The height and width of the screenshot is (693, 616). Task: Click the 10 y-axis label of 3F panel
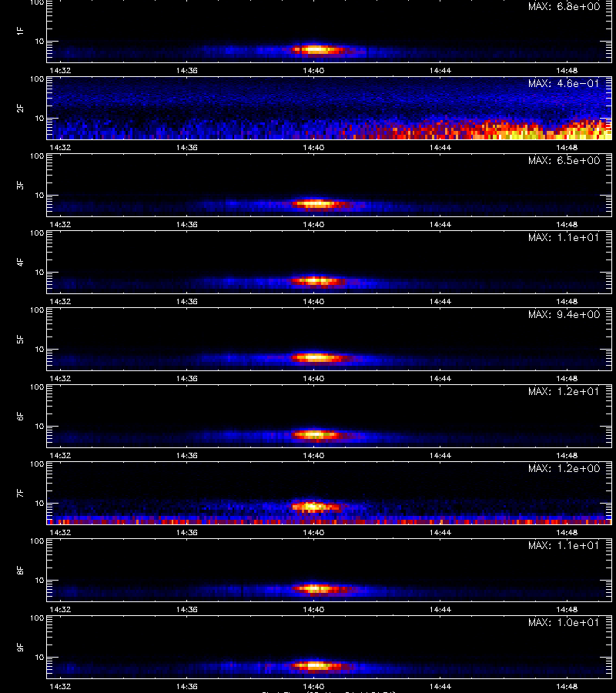pyautogui.click(x=39, y=195)
